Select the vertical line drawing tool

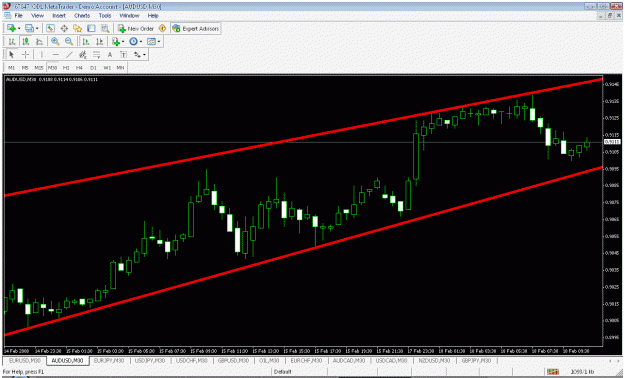(41, 55)
